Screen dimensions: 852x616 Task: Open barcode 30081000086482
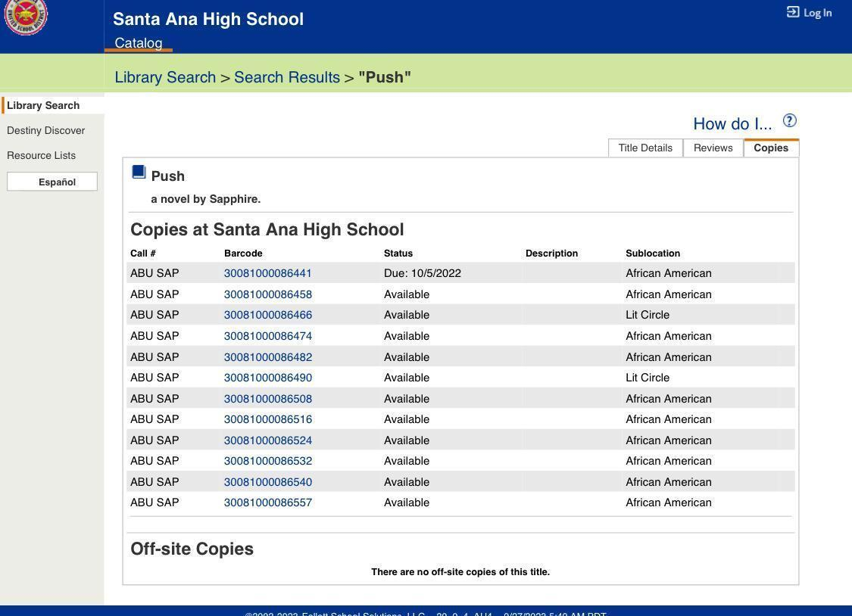coord(268,357)
